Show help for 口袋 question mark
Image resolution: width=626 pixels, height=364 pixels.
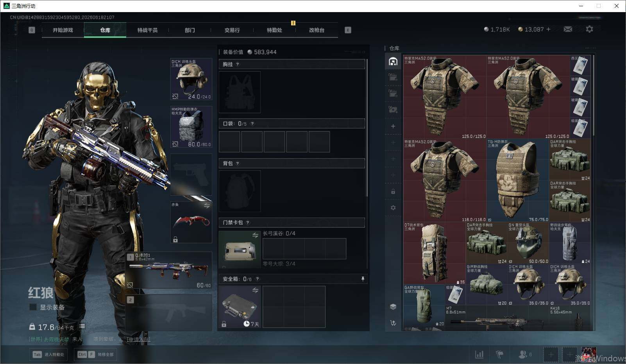(252, 124)
